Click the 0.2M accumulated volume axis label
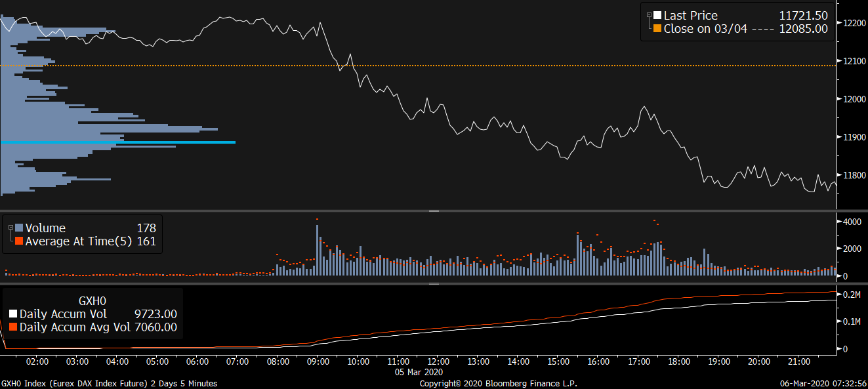Screen dimensions: 868x389 852,295
